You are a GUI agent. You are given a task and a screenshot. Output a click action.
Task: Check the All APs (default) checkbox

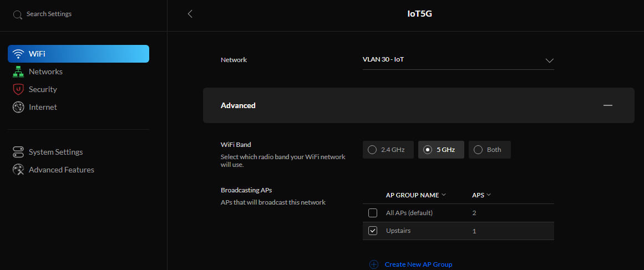pos(373,213)
